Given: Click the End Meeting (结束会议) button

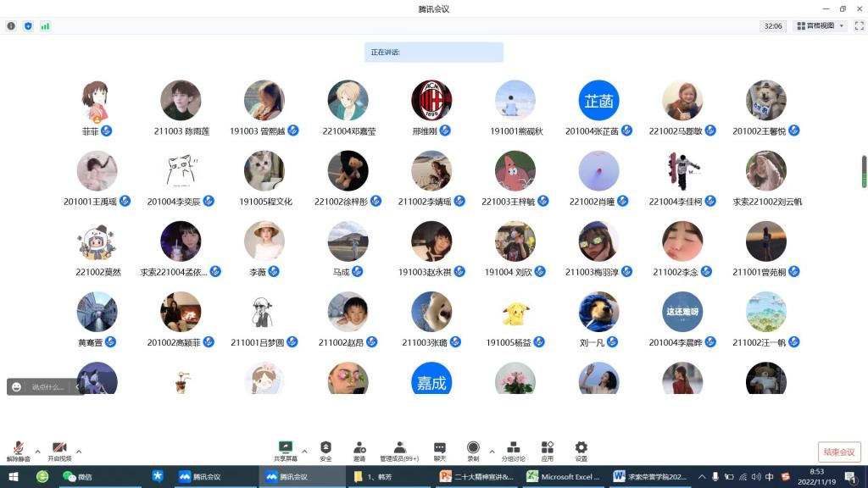Looking at the screenshot, I should (x=839, y=452).
